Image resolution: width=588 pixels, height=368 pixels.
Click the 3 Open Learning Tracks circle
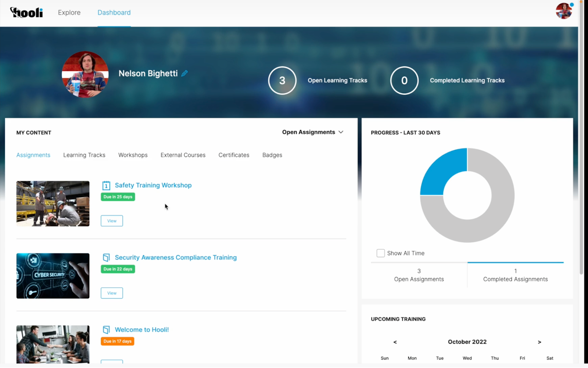click(282, 80)
